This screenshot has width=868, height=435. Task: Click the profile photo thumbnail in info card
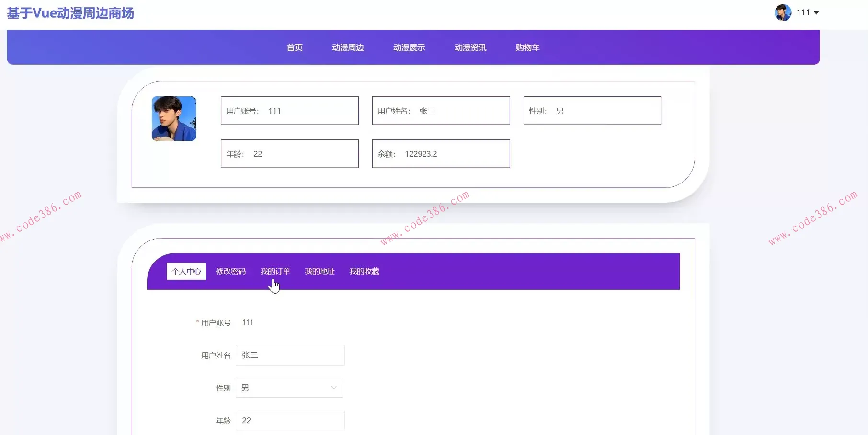point(173,118)
